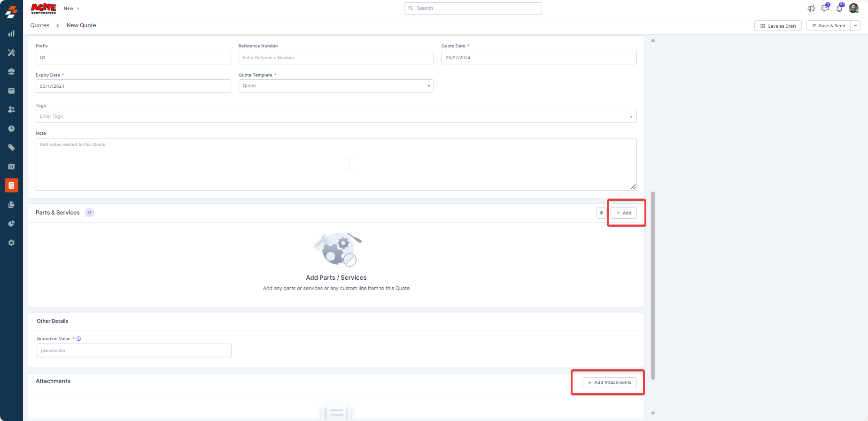Open the Save & Send options arrow
The height and width of the screenshot is (421, 868).
tap(855, 26)
